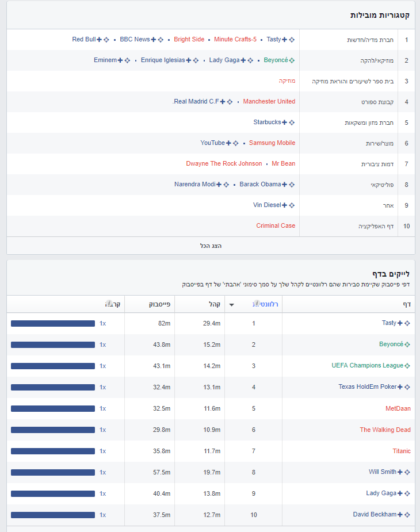Click the plus icon beside YouTube

[x=228, y=143]
